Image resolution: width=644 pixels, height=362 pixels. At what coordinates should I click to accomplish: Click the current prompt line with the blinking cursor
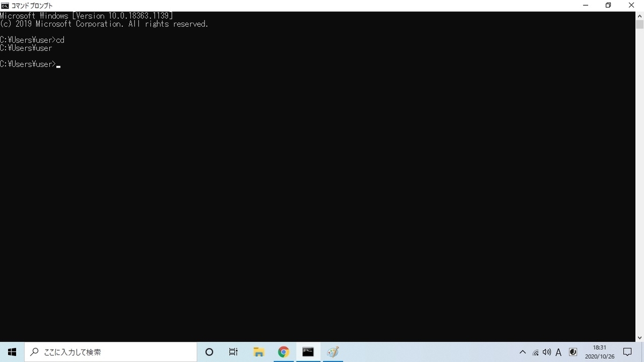click(x=30, y=64)
